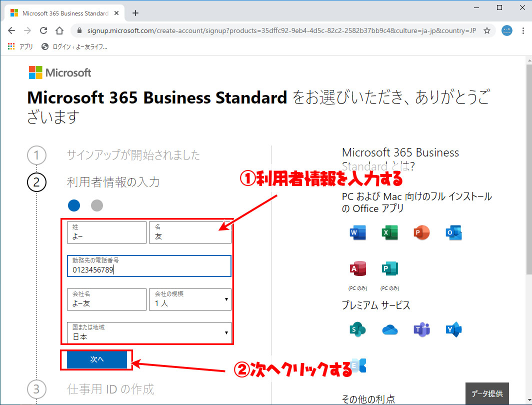
Task: Click the Yammer service icon
Action: click(x=453, y=329)
